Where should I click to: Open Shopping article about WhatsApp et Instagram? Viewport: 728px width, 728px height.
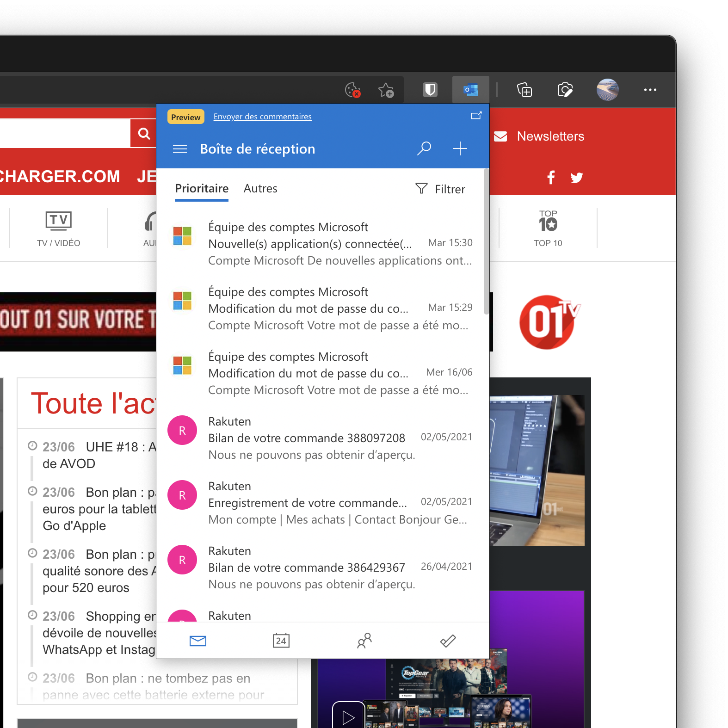[x=99, y=633]
